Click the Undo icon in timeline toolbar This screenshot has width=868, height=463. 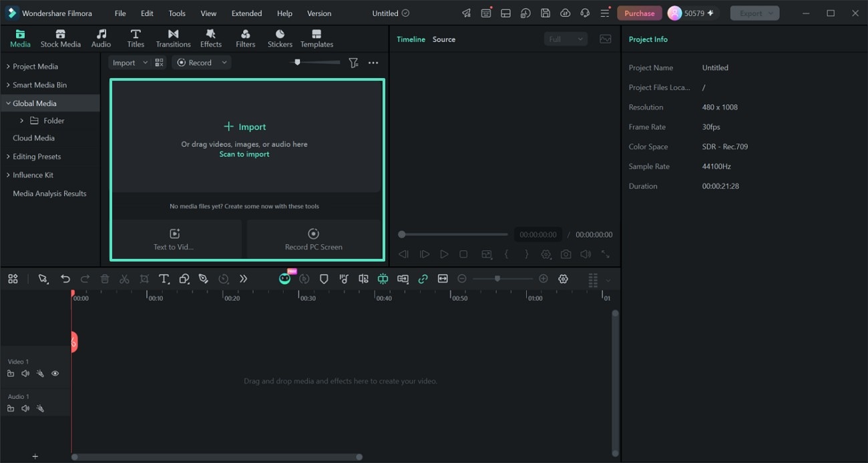[x=65, y=279]
